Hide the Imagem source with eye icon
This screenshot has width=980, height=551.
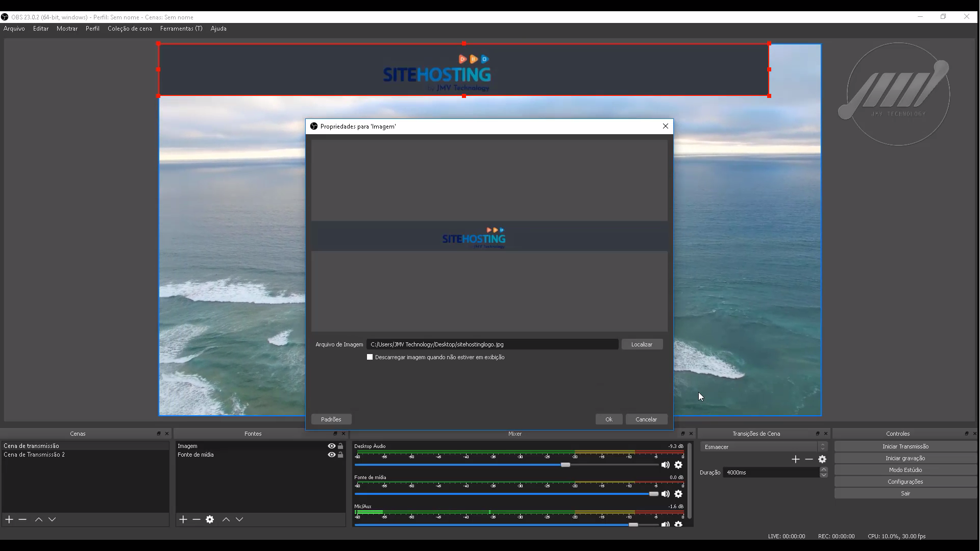(x=332, y=446)
